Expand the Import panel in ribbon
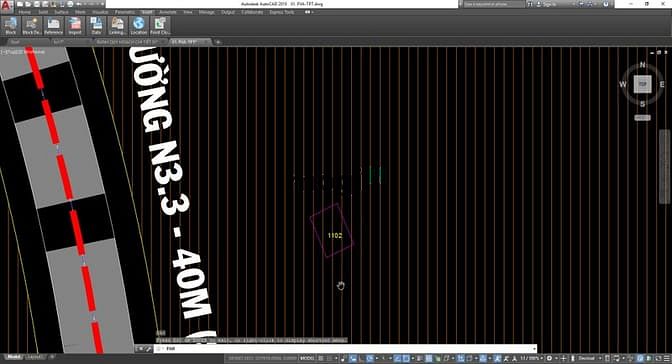This screenshot has width=672, height=364. click(75, 26)
